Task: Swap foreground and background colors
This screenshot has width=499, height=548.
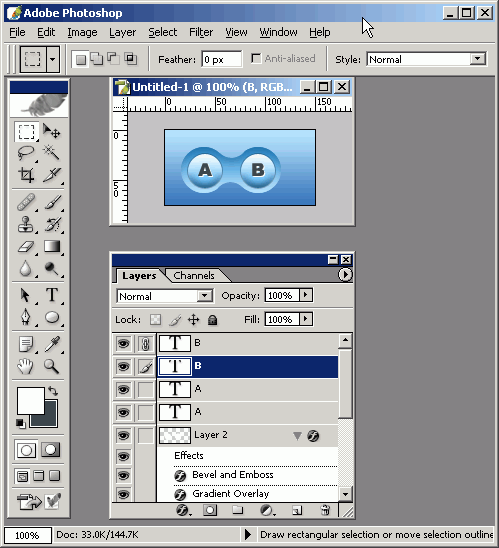Action: tap(53, 391)
